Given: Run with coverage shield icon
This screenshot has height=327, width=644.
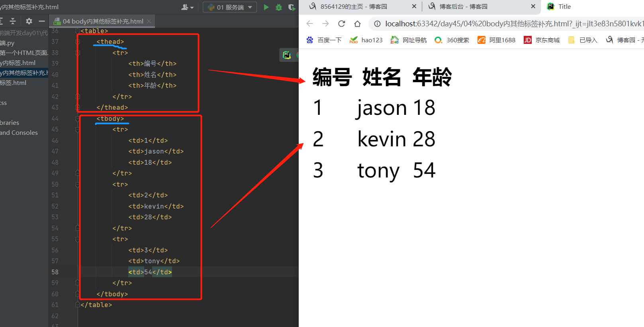Looking at the screenshot, I should tap(292, 7).
